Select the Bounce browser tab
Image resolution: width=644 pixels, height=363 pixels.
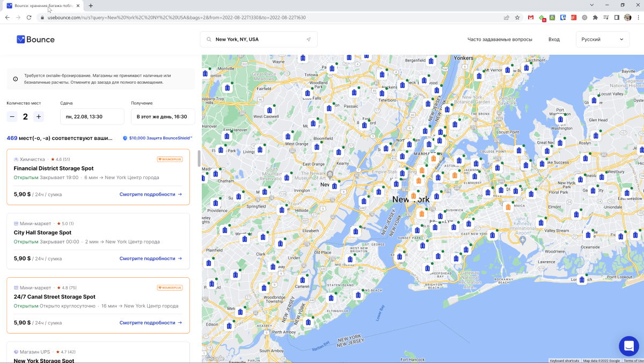(43, 5)
